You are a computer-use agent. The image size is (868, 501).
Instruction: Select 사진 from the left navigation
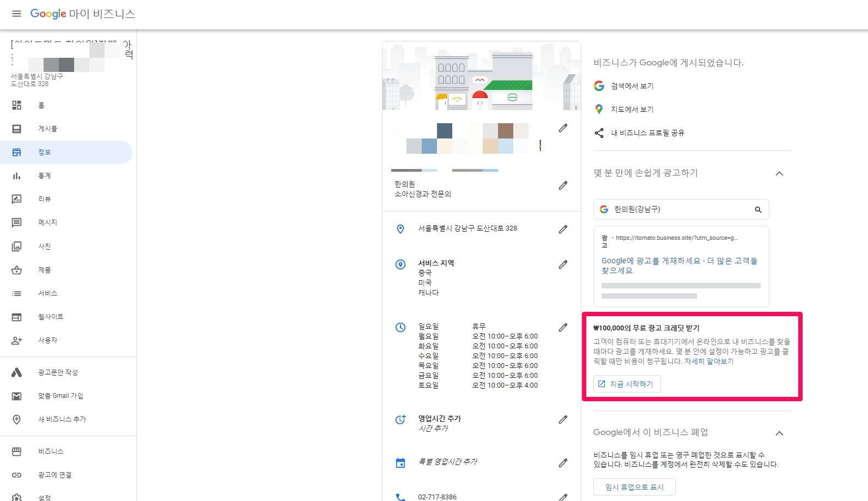pyautogui.click(x=45, y=246)
